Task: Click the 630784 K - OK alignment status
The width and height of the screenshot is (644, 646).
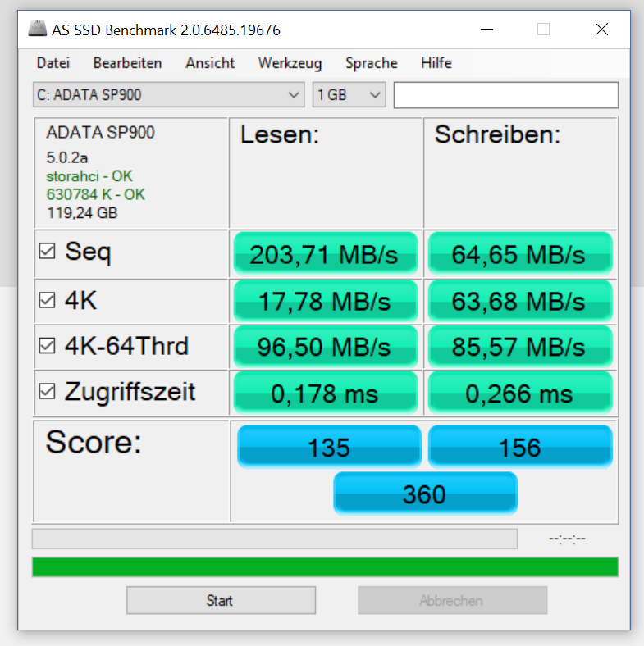Action: 96,194
